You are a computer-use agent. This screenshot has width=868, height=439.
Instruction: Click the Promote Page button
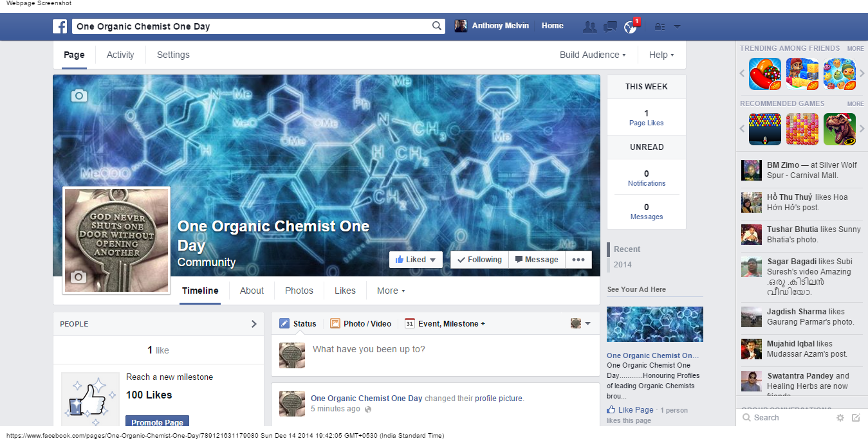click(x=157, y=422)
